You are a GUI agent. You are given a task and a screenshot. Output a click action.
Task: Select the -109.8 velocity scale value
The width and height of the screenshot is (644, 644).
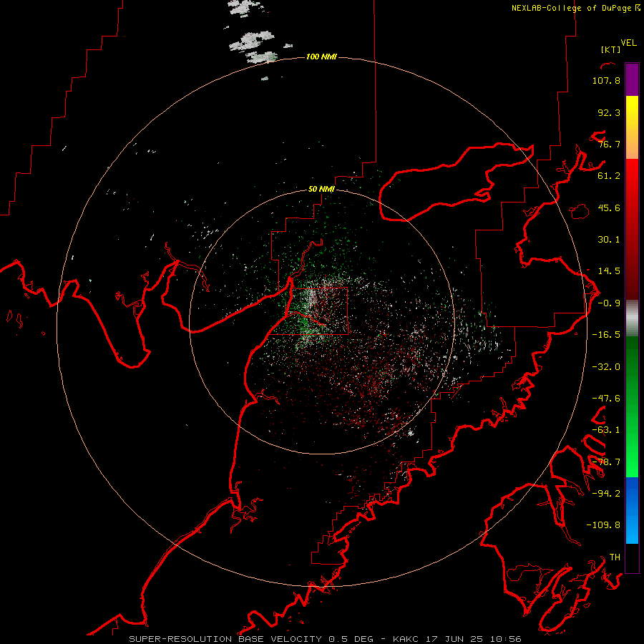tap(603, 525)
